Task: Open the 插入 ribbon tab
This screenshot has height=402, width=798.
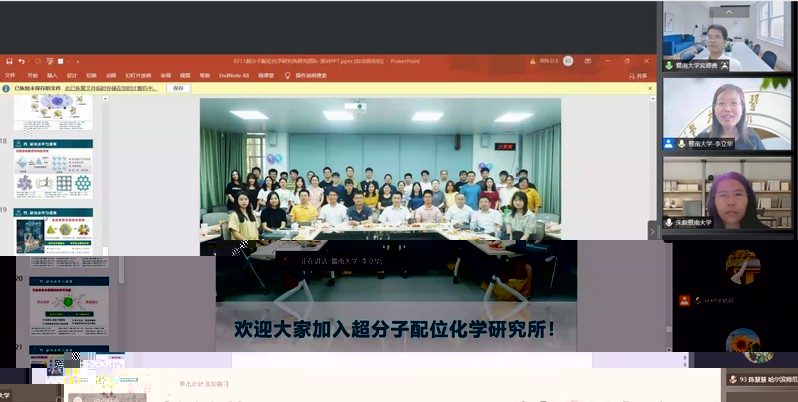Action: tap(52, 75)
